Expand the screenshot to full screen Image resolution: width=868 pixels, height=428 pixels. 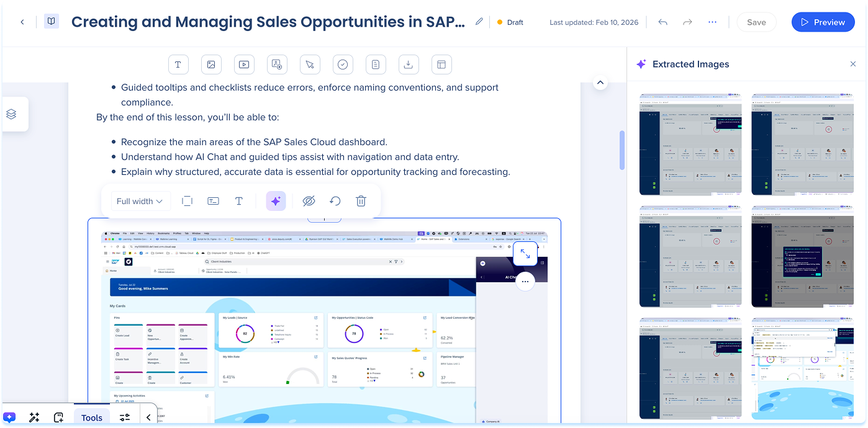click(x=525, y=254)
